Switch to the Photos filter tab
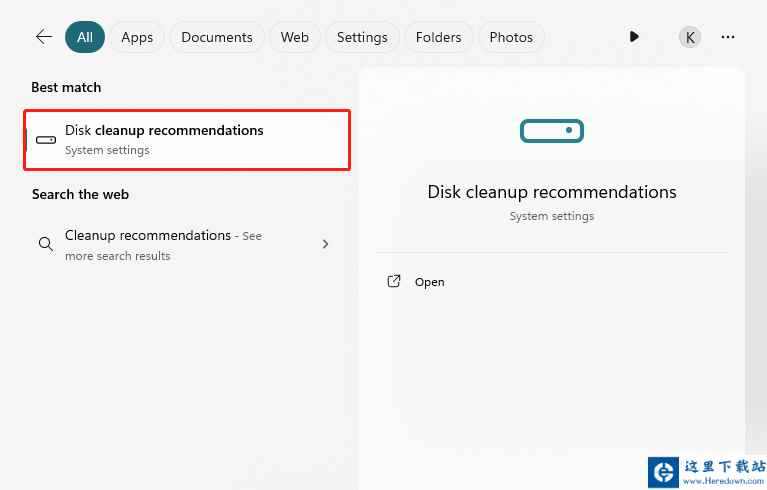Viewport: 767px width, 490px height. [x=511, y=37]
